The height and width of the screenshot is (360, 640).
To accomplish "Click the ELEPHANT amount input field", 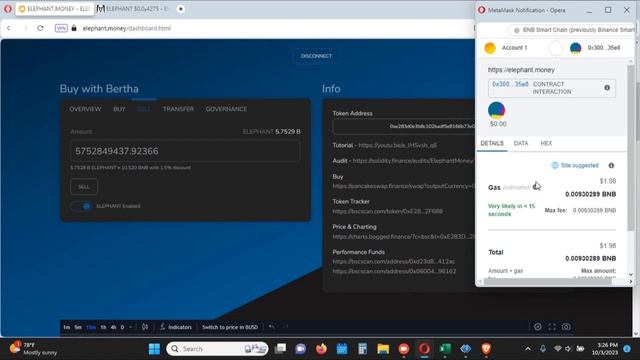I will [x=185, y=151].
